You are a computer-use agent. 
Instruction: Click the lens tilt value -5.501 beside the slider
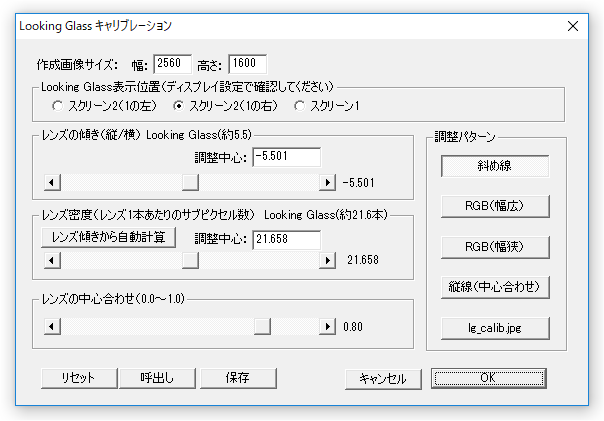(x=359, y=183)
